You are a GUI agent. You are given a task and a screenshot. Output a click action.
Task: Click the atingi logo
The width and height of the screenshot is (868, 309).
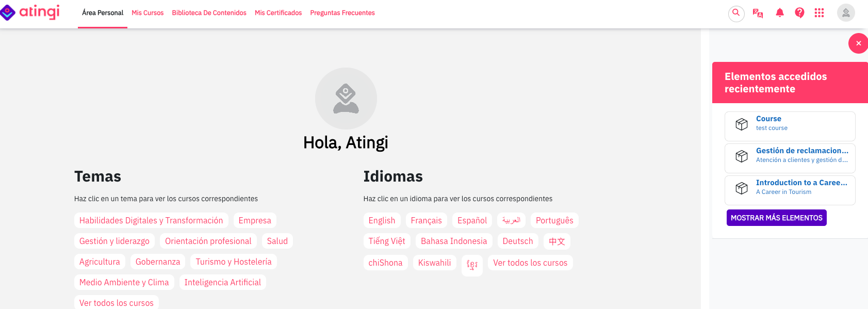tap(30, 12)
